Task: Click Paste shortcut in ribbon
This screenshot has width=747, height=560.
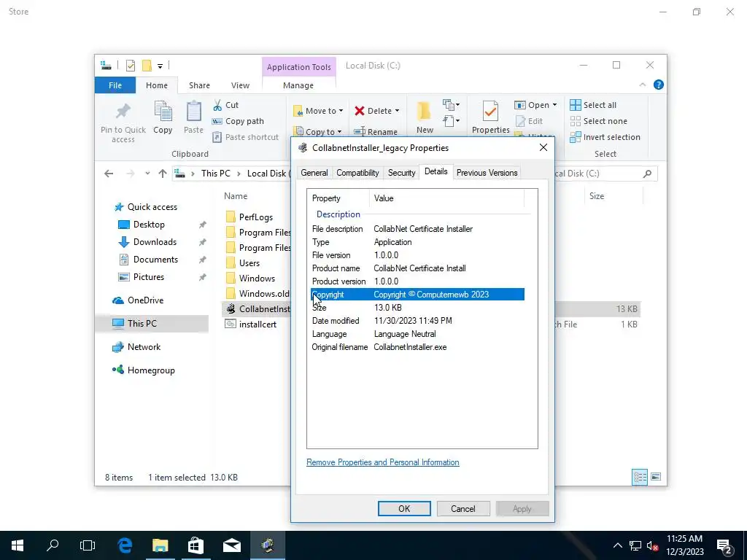Action: pos(245,137)
